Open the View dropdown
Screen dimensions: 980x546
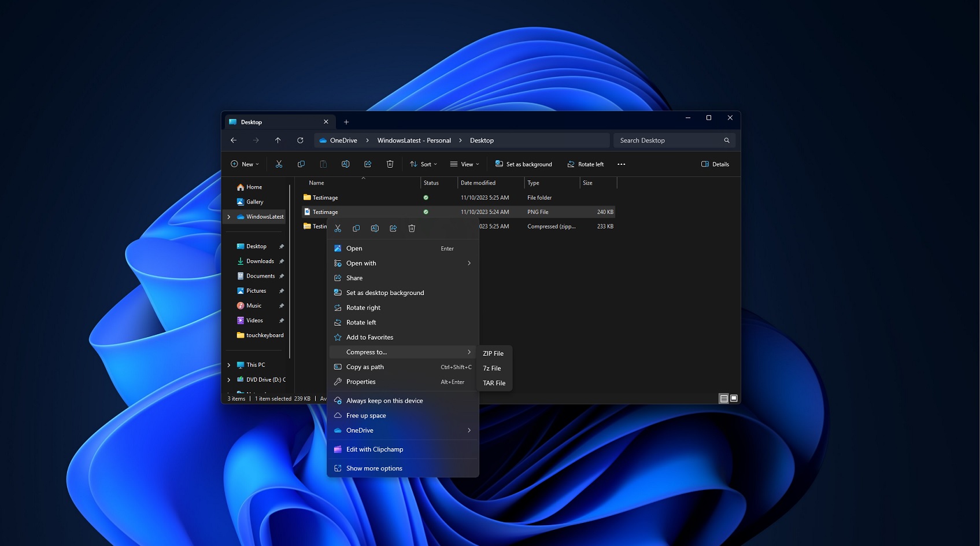pos(465,164)
